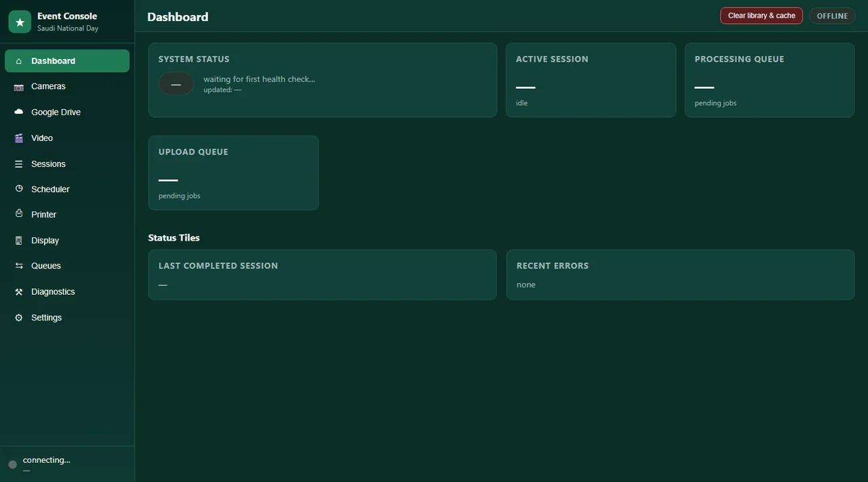868x482 pixels.
Task: Click the Printer icon in sidebar
Action: 18,214
